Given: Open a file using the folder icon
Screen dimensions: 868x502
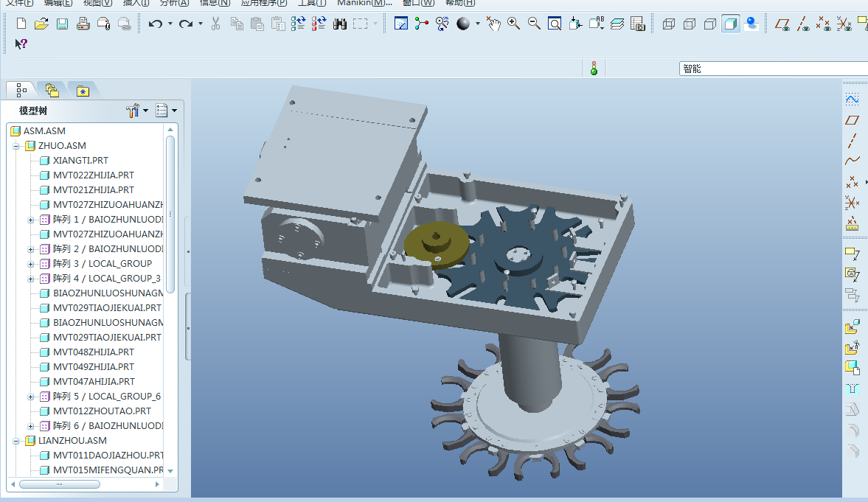Looking at the screenshot, I should (x=41, y=24).
